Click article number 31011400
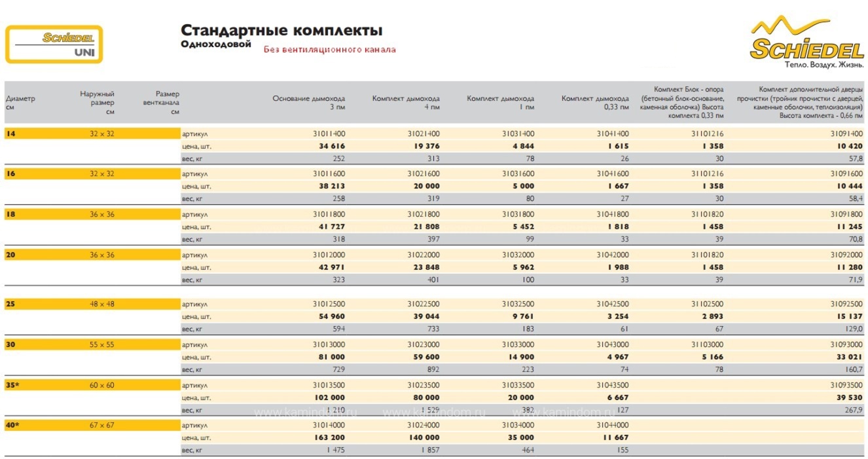The height and width of the screenshot is (459, 868). 329,134
